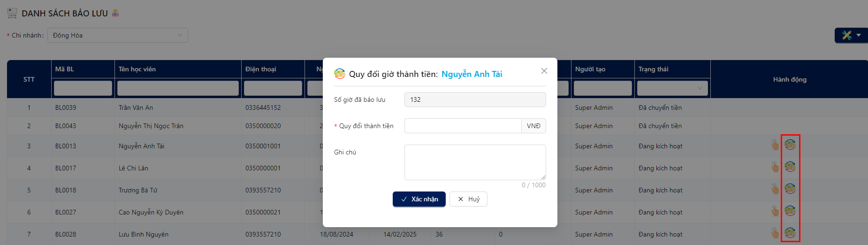The image size is (868, 245).
Task: Click the VNĐ unit label
Action: click(534, 126)
